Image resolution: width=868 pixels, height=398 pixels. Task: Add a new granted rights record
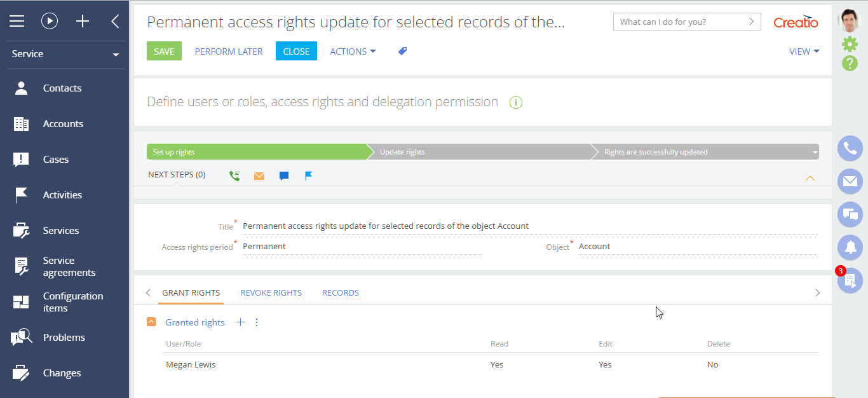pos(240,322)
